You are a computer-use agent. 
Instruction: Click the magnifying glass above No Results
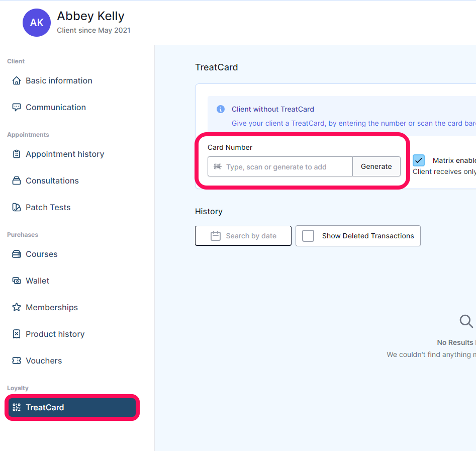click(466, 321)
